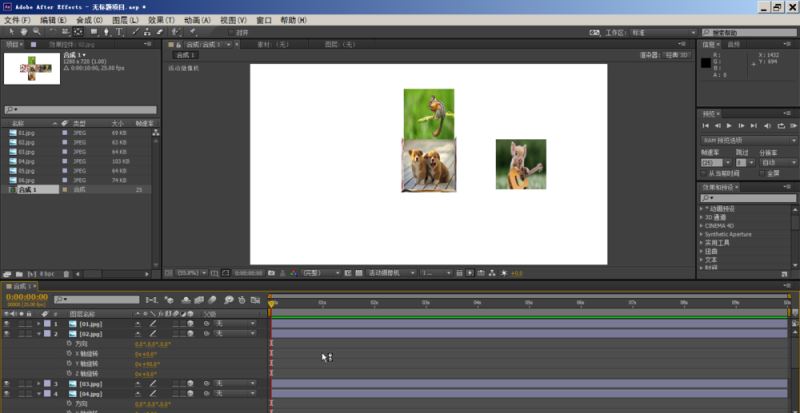Select the Pen tool
This screenshot has height=413, width=800.
(106, 32)
